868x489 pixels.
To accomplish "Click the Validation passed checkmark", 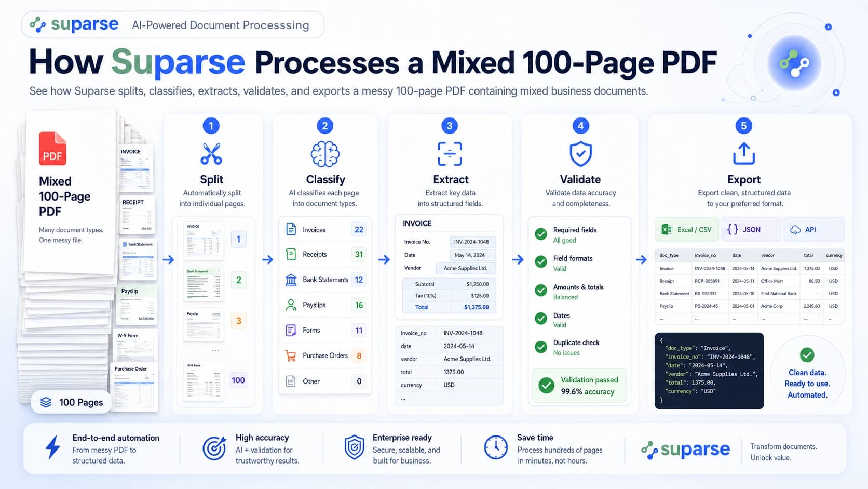I will [546, 386].
